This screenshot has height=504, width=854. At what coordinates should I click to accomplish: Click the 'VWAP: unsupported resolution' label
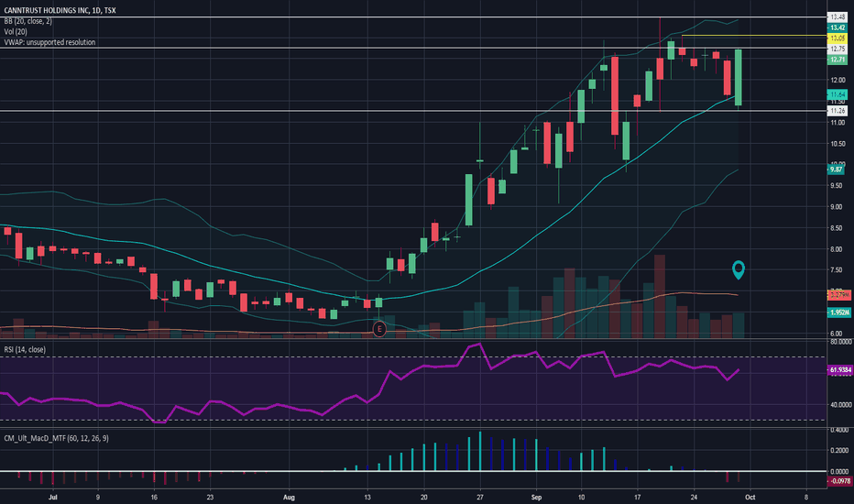point(49,42)
